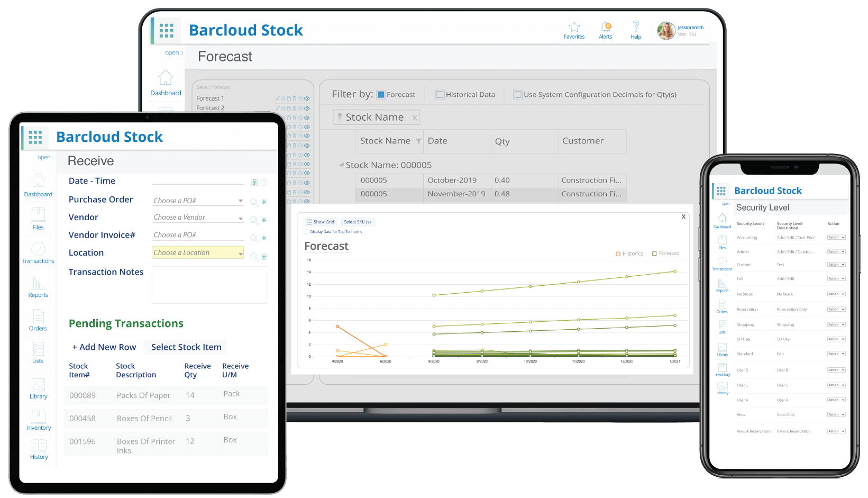868x498 pixels.
Task: Close the Forecast chart popup
Action: 683,217
